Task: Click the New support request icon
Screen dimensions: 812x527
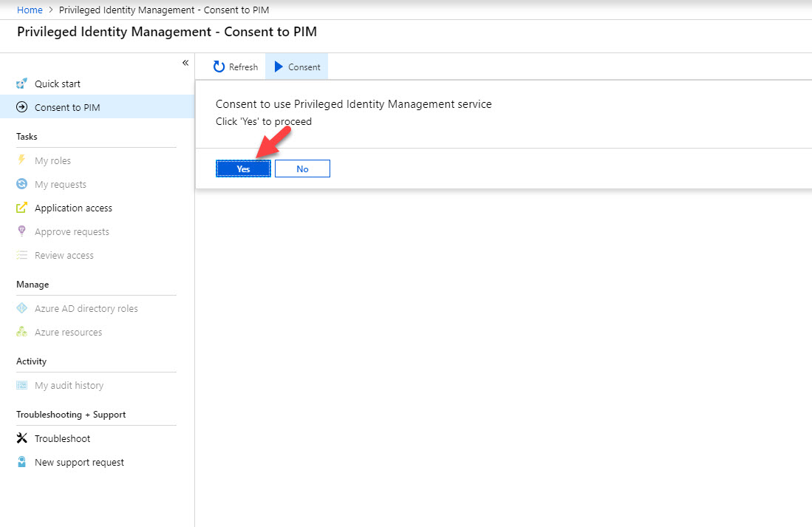Action: [21, 462]
